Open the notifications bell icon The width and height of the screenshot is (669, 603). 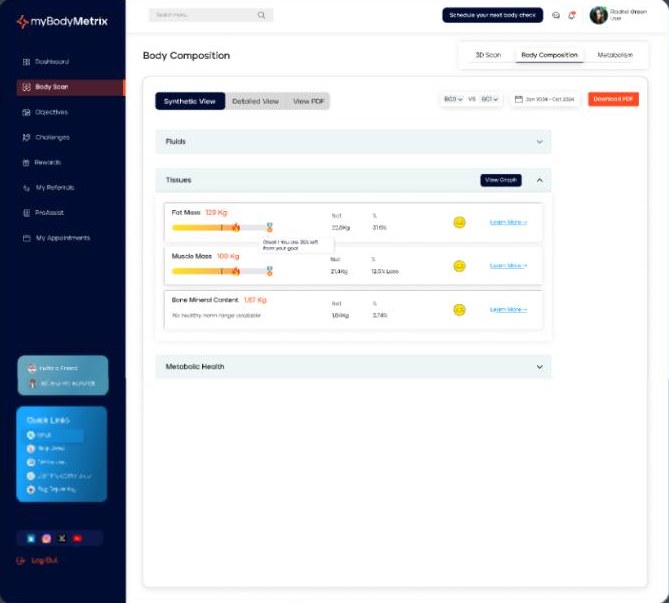tap(572, 15)
